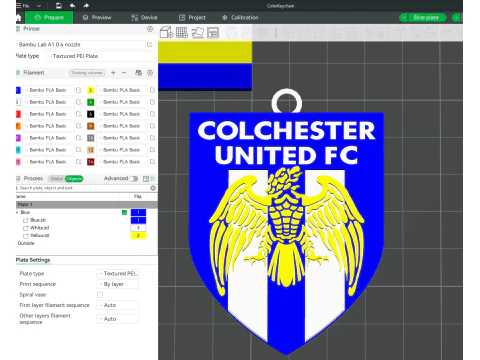480x360 pixels.
Task: Click the Slice plate button
Action: [x=426, y=18]
